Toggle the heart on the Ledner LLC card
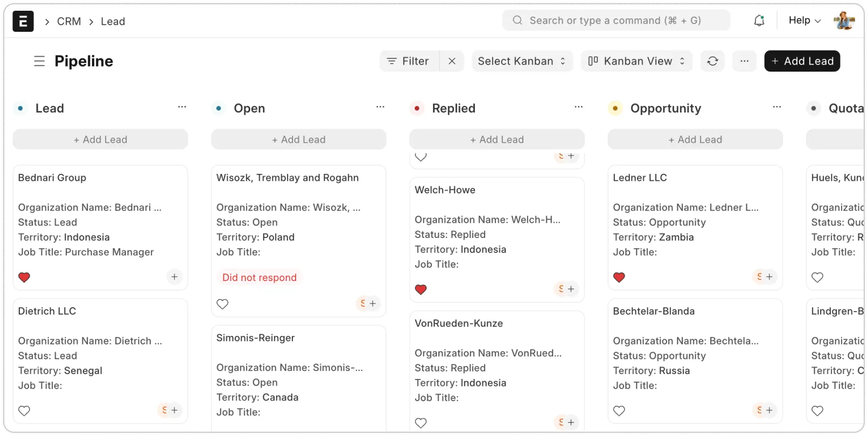This screenshot has height=436, width=868. (x=619, y=277)
